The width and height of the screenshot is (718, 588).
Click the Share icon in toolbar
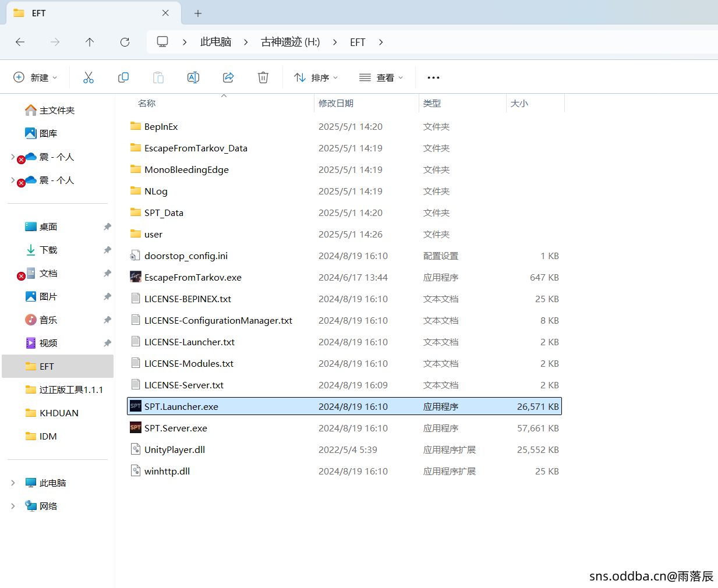228,77
